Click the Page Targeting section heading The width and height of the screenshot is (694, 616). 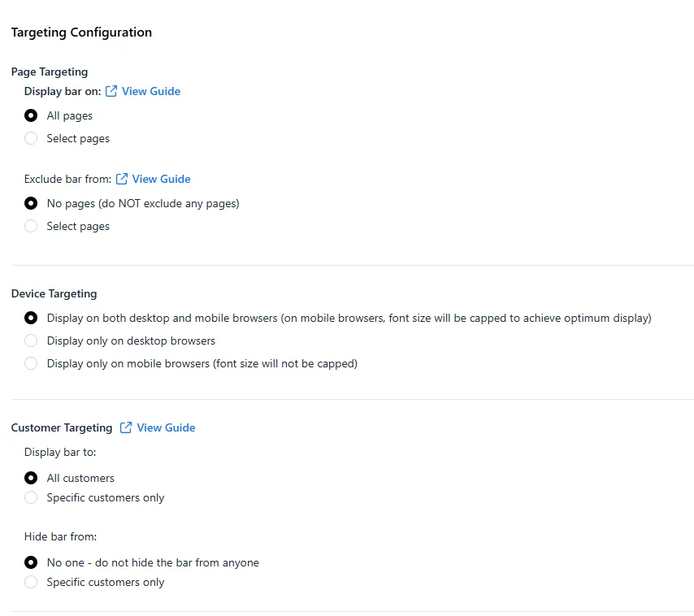[50, 72]
